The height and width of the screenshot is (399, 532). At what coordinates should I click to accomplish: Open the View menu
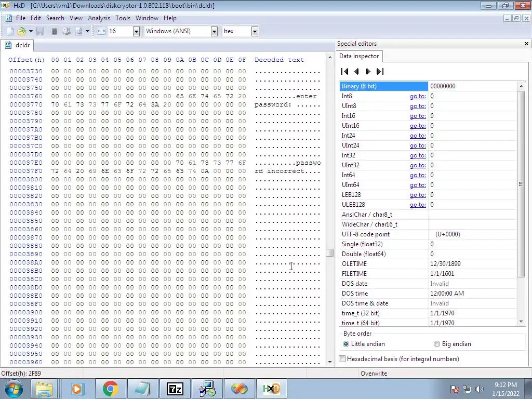tap(76, 18)
